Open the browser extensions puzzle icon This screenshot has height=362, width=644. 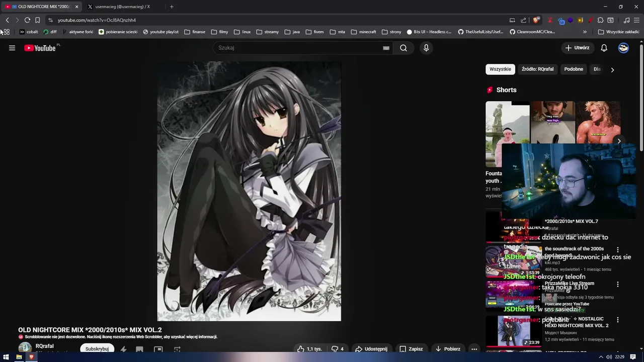point(600,20)
